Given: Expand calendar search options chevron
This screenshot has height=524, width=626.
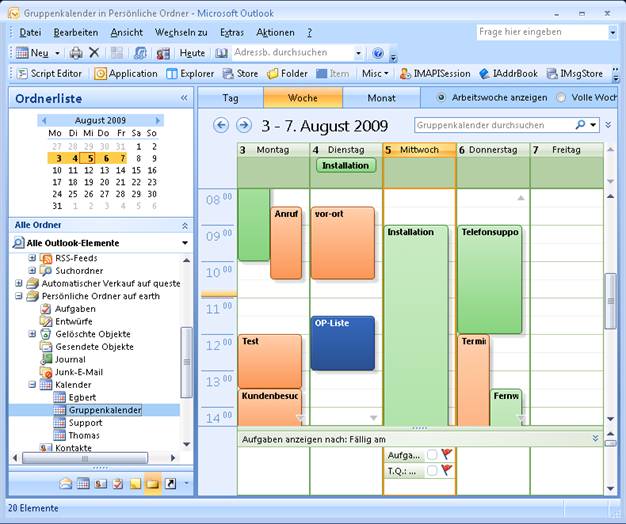Looking at the screenshot, I should (x=608, y=125).
